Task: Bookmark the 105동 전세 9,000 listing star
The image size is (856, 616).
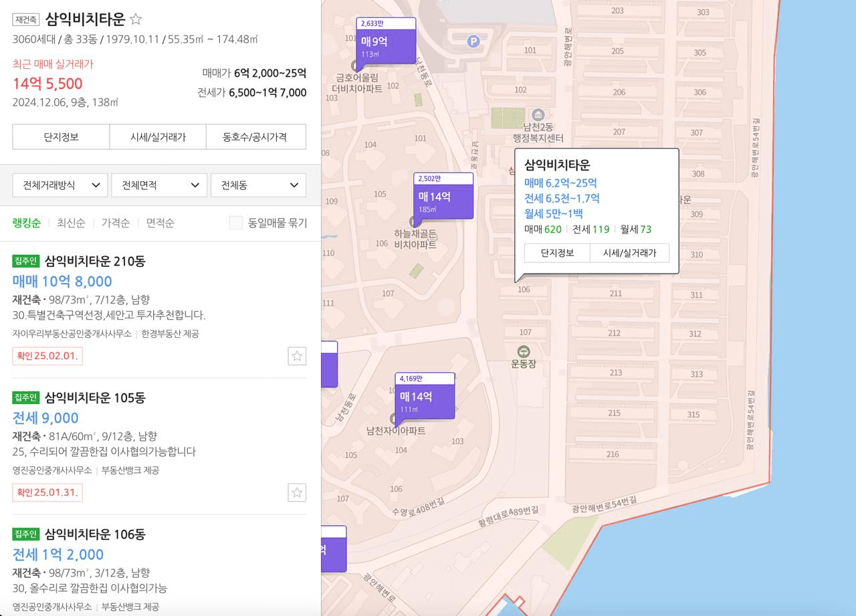Action: click(x=297, y=493)
